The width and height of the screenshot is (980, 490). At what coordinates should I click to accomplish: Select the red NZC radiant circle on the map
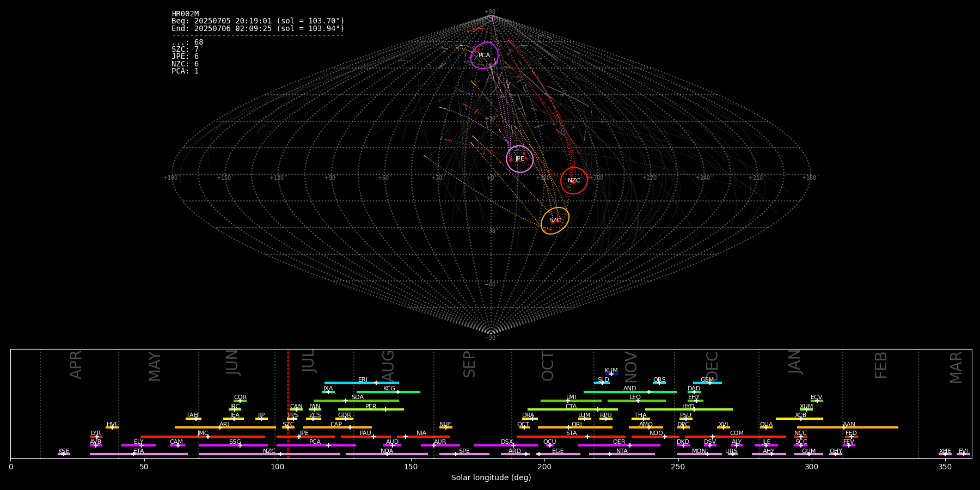[574, 180]
